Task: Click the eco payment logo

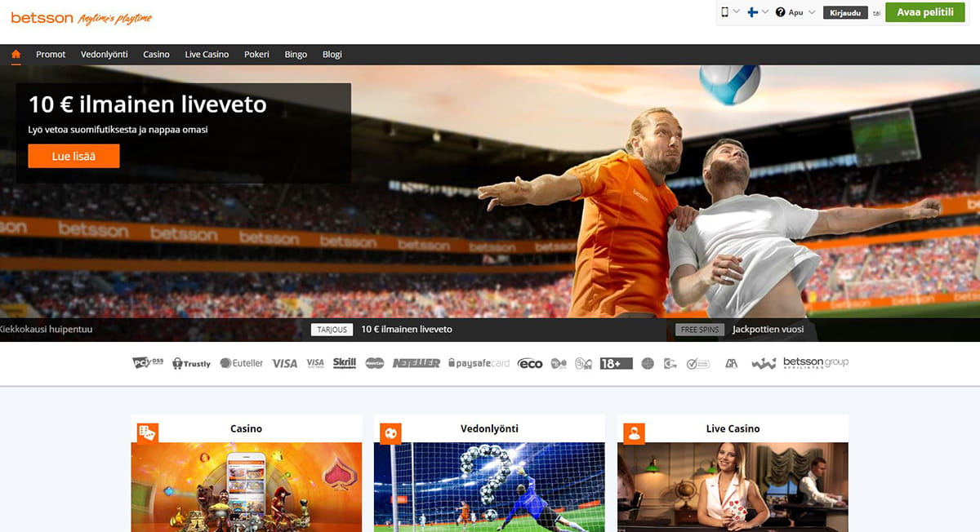Action: (530, 363)
